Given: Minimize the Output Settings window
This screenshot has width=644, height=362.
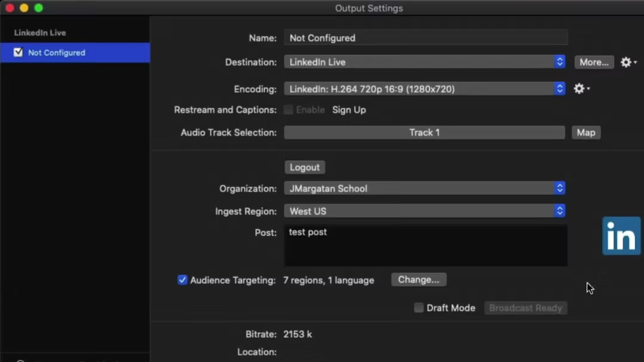Looking at the screenshot, I should click(24, 8).
